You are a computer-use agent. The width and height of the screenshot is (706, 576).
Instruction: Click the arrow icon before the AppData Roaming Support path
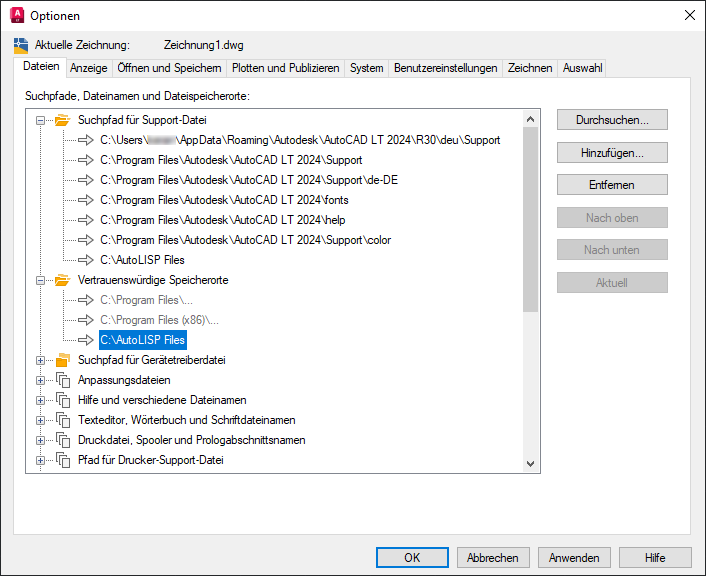point(86,140)
